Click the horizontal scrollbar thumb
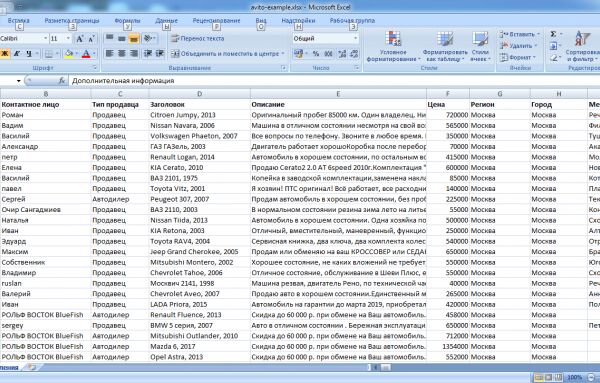This screenshot has height=383, width=600. [x=386, y=367]
